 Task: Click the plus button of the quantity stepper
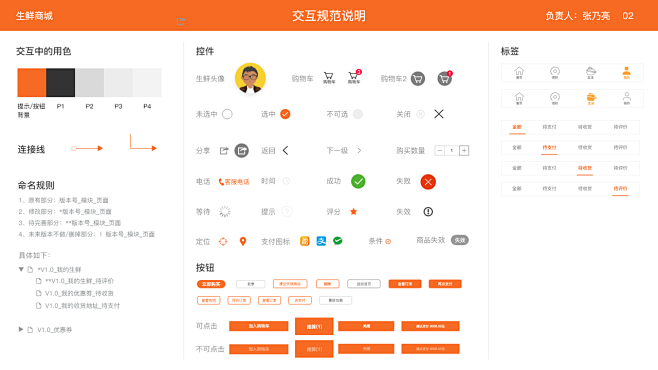coord(464,150)
